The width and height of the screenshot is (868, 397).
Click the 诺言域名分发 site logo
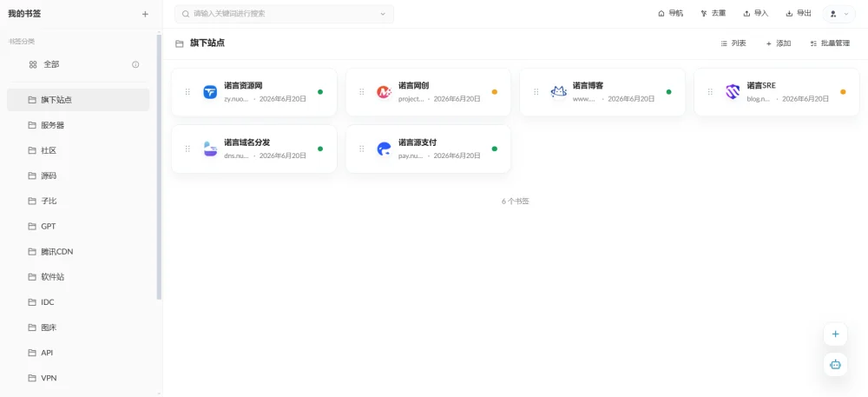click(x=210, y=149)
